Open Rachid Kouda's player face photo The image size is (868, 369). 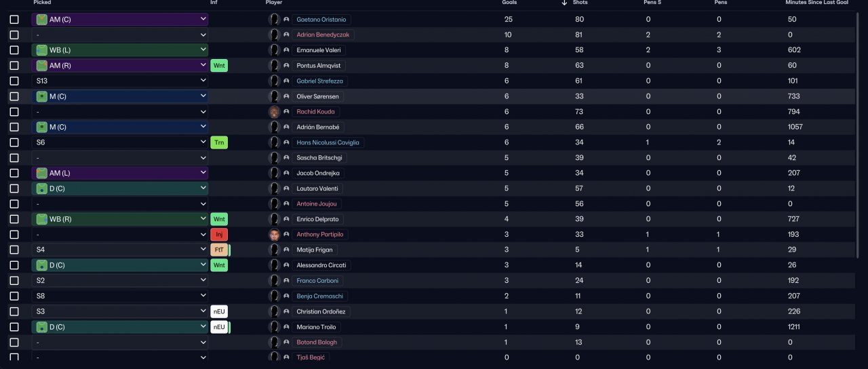pyautogui.click(x=274, y=111)
